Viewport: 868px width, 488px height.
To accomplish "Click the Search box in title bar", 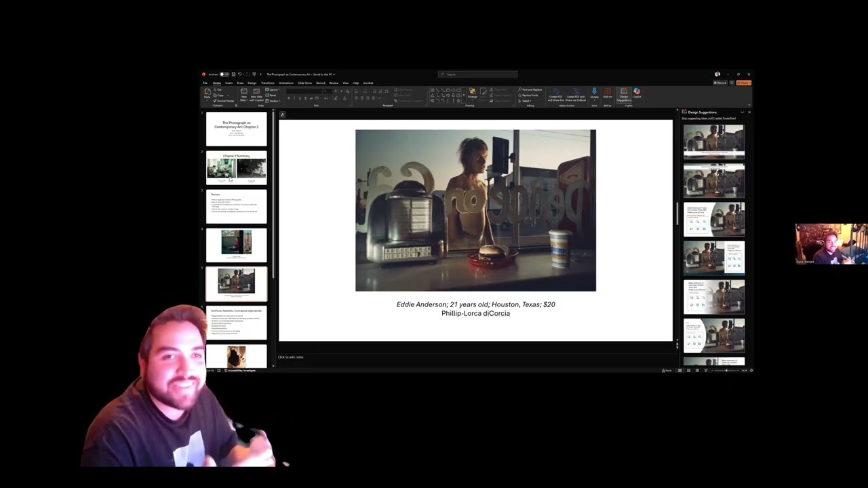I will pos(477,75).
